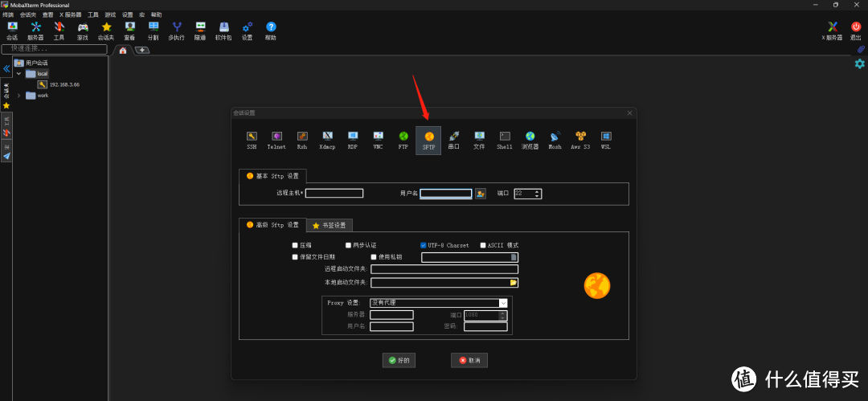Click the 分割 (Split) toolbar icon
Screen dimensions: 868x401
[x=154, y=31]
